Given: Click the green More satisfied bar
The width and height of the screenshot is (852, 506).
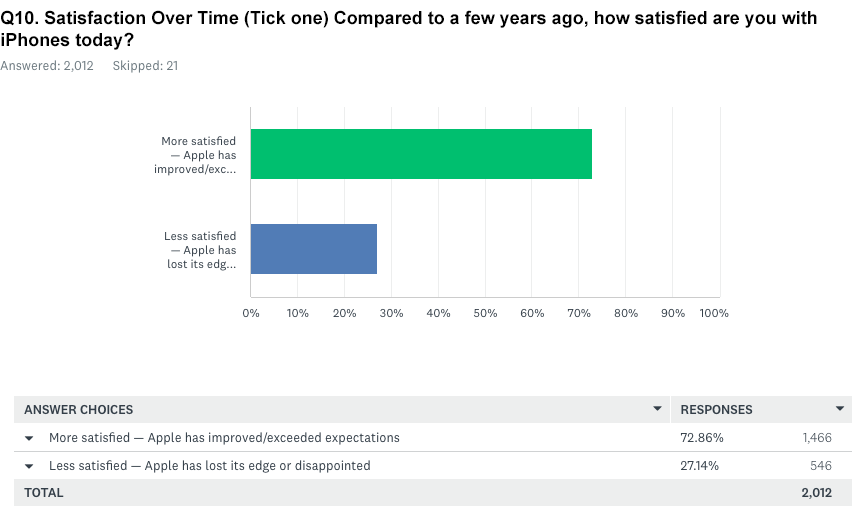Looking at the screenshot, I should click(421, 154).
